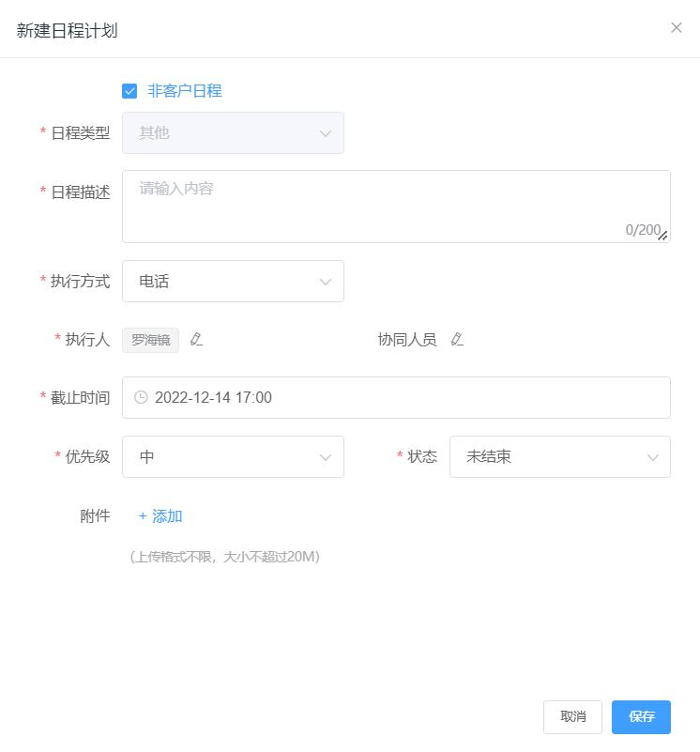The width and height of the screenshot is (700, 752).
Task: Expand the 状态 dropdown showing 未结束
Action: (x=560, y=456)
